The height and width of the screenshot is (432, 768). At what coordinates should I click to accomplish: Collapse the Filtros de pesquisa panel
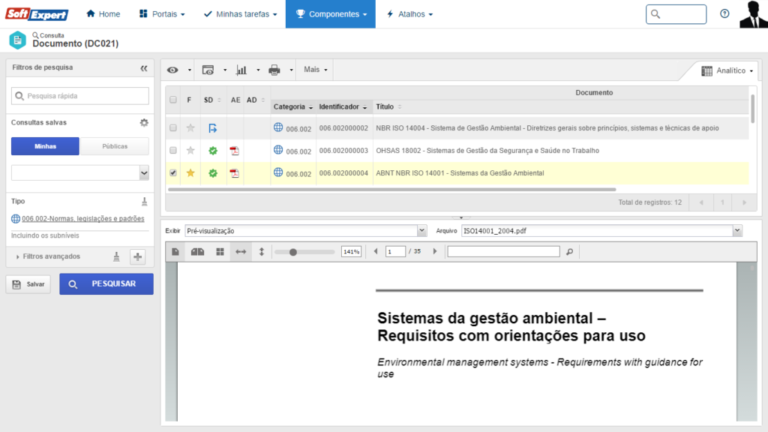coord(143,68)
